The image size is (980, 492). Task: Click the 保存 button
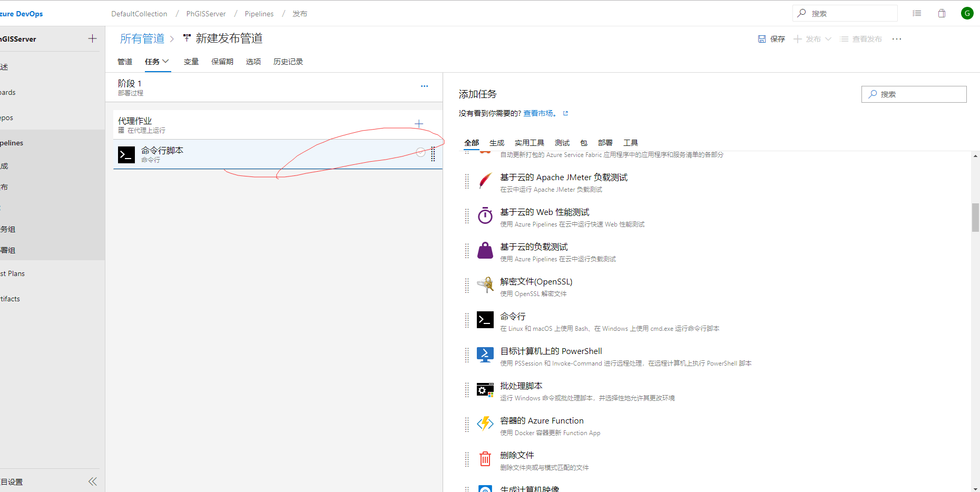pos(771,39)
